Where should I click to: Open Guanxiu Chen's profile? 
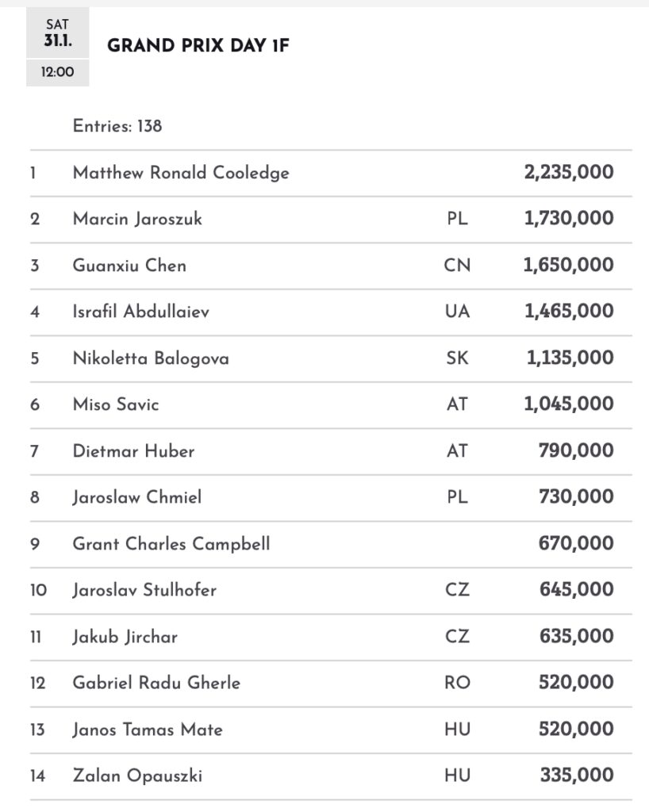[x=129, y=265]
